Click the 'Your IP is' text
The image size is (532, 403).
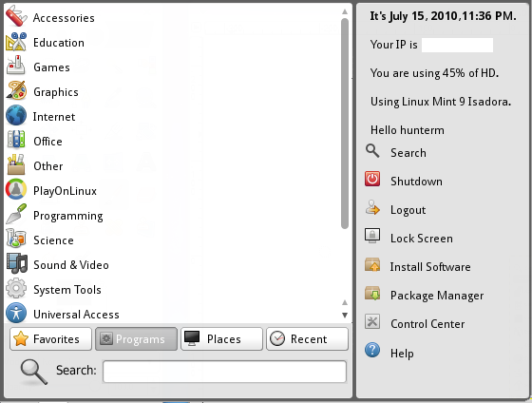394,45
